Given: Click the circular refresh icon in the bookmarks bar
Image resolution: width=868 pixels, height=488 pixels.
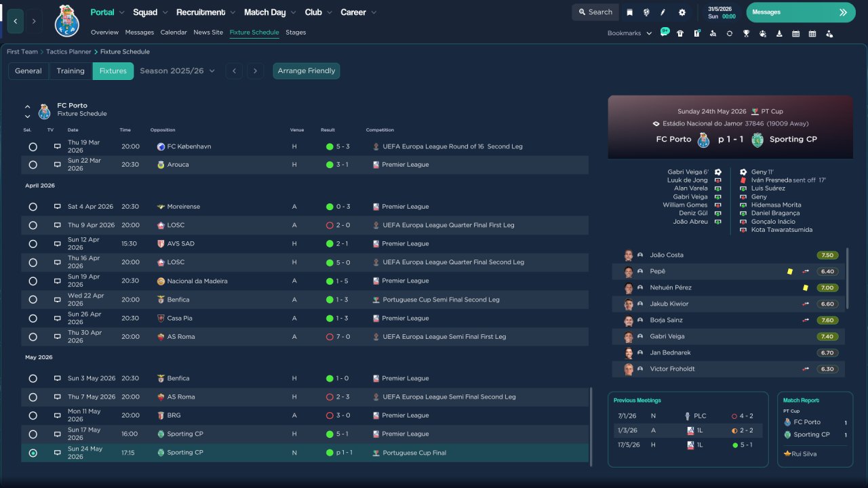Looking at the screenshot, I should (x=730, y=33).
